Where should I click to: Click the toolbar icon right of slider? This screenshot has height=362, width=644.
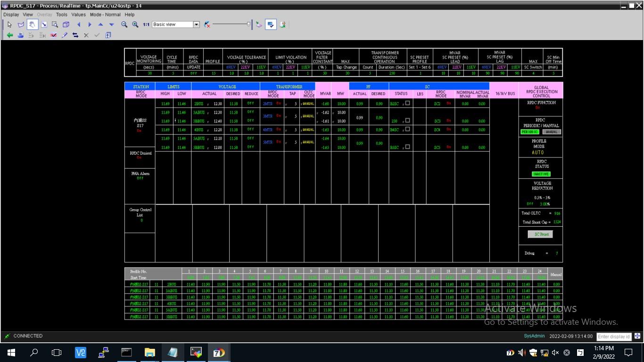point(259,25)
